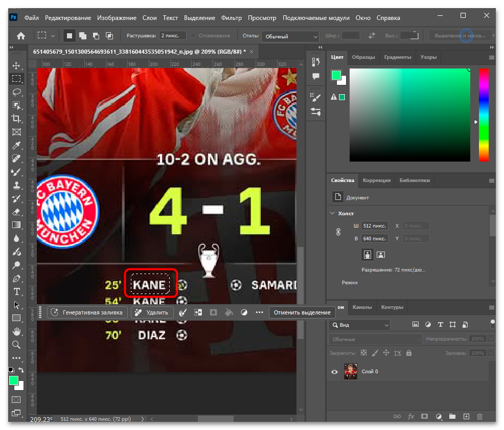Screen dimensions: 504x430
Task: Hide layer Слой 0 with eye icon
Action: 334,372
